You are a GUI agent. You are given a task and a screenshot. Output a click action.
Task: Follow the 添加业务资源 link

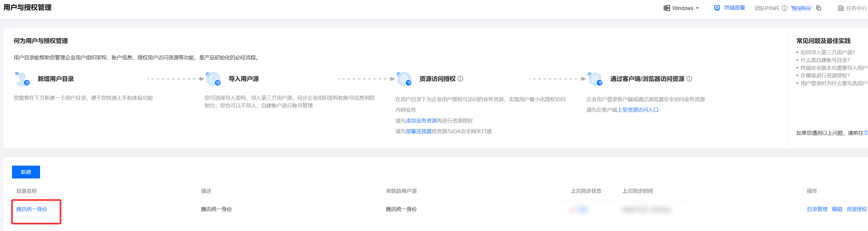[x=421, y=121]
